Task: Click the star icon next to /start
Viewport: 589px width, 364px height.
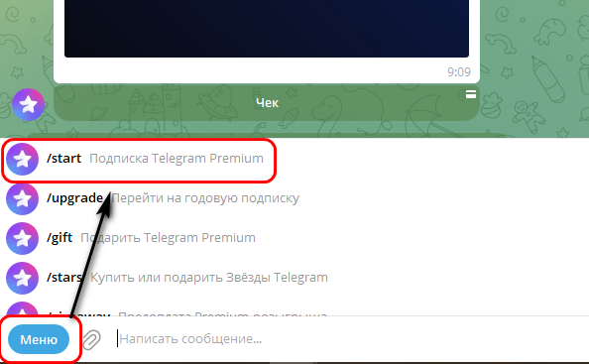Action: coord(22,160)
